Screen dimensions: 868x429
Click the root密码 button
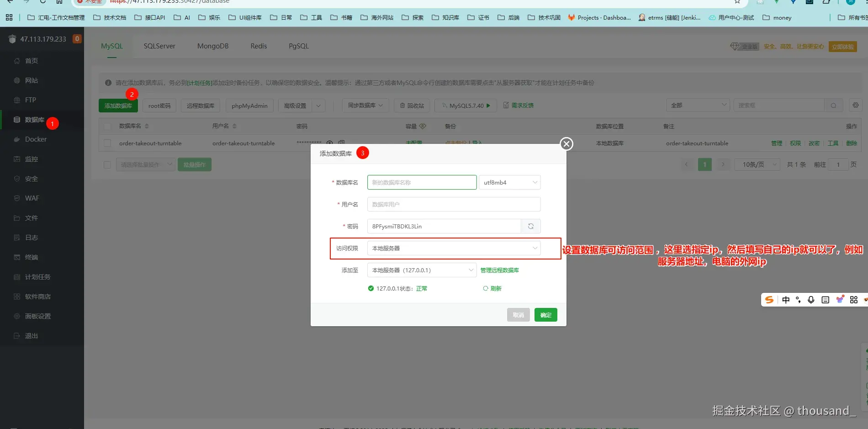tap(159, 106)
